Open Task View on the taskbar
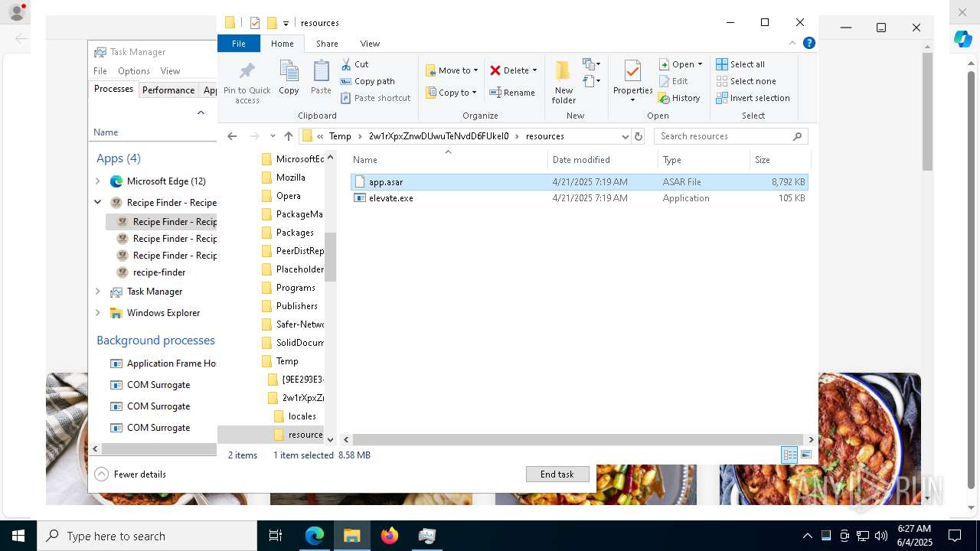The width and height of the screenshot is (980, 551). point(276,536)
